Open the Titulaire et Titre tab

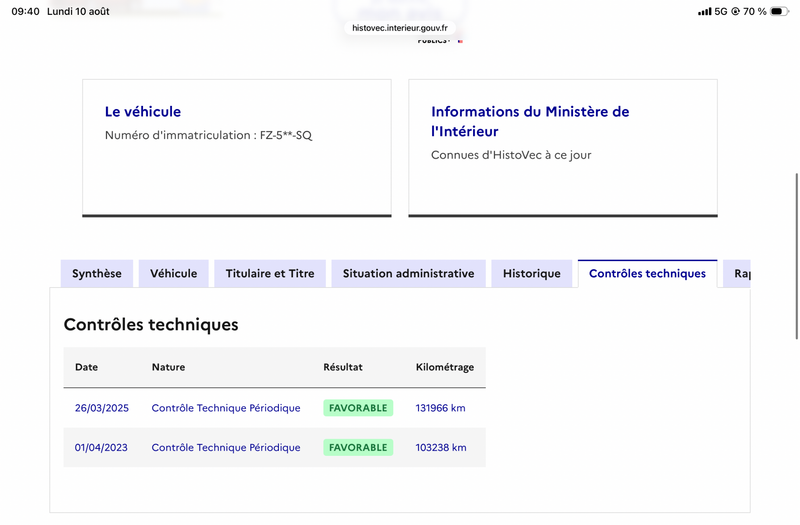270,273
